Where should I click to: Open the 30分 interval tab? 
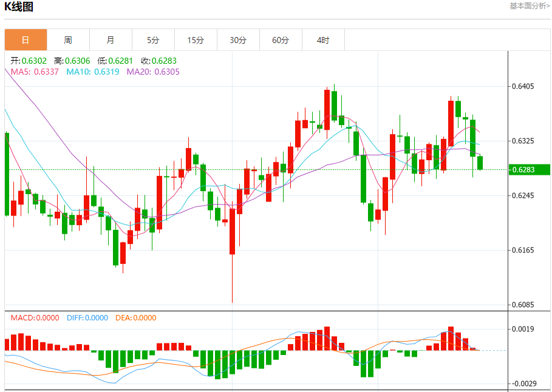click(238, 40)
